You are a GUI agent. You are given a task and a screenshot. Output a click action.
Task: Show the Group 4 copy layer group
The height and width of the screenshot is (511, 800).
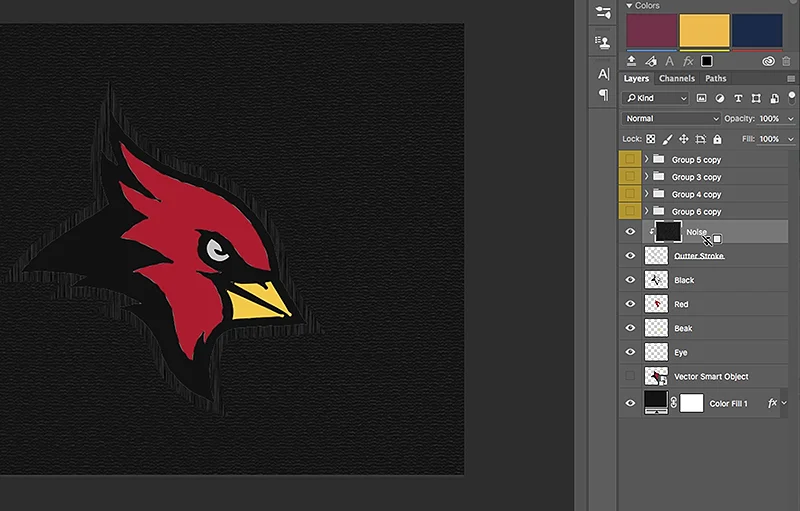click(630, 194)
